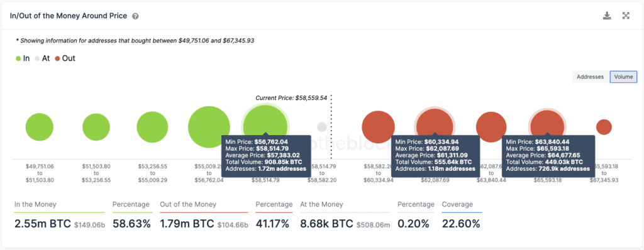Click the Out of the Money 1.79m BTC value

pyautogui.click(x=187, y=224)
